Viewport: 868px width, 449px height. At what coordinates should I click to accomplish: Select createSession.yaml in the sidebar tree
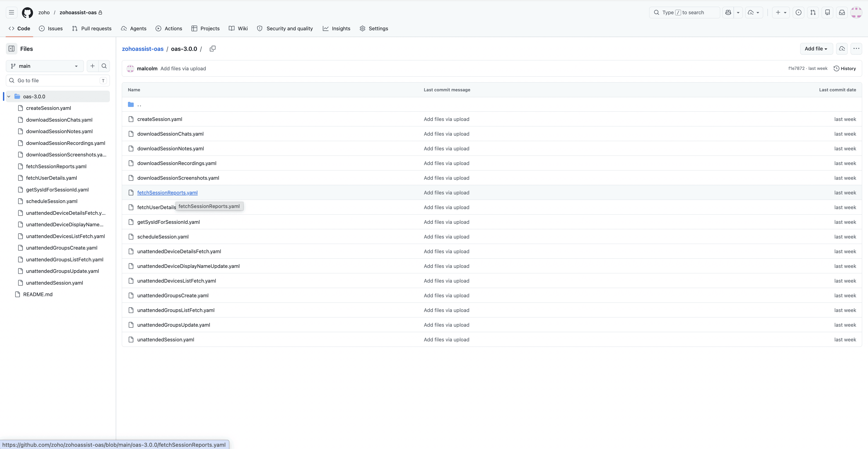(x=49, y=108)
